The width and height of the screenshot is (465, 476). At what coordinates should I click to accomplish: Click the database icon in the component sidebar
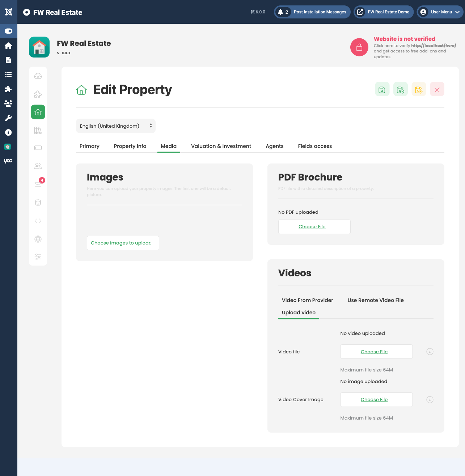pos(38,203)
